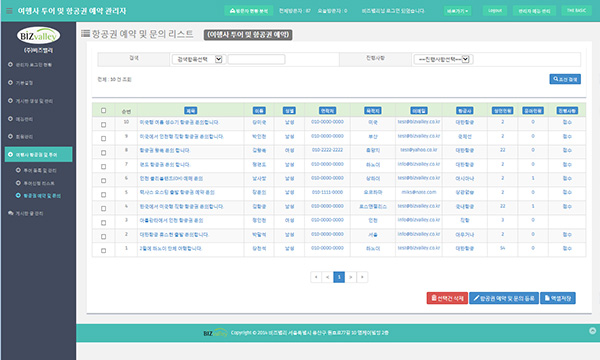Click plus icon beside 게시판 생성 및 관리

10,101
